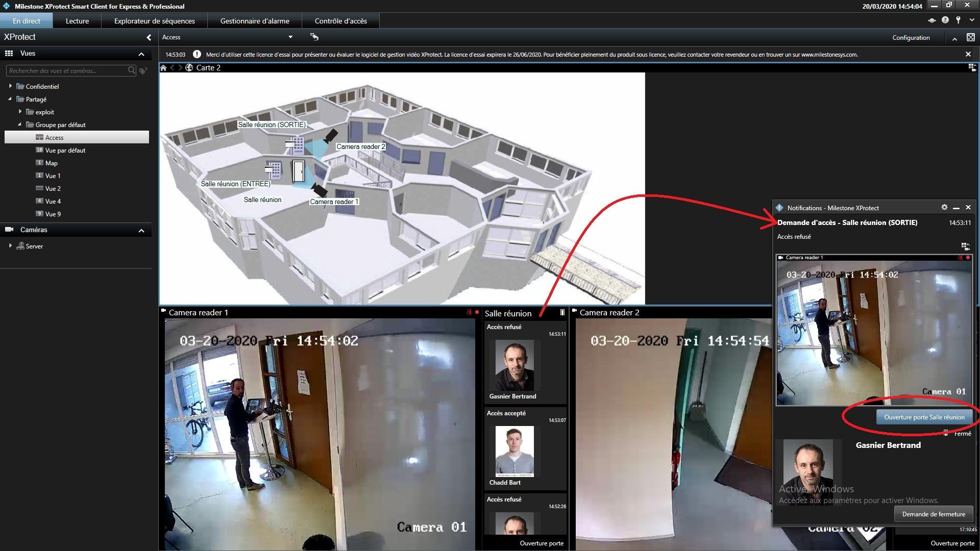
Task: Click Ouverture porte under Salle réunion list
Action: click(542, 543)
